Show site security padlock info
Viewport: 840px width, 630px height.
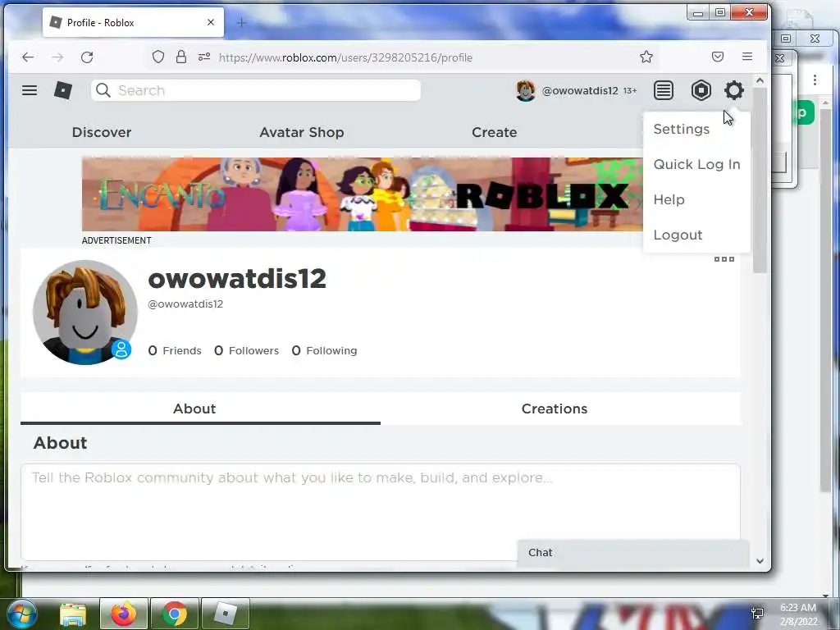click(x=181, y=57)
